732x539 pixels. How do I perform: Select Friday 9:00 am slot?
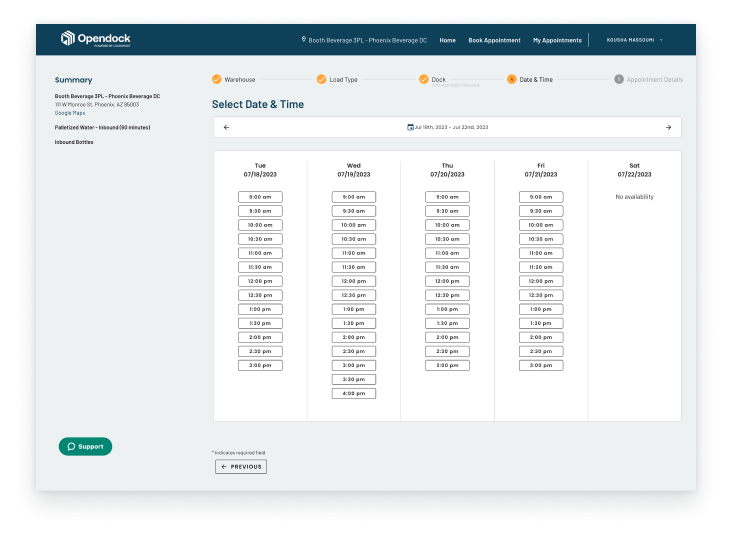[541, 197]
